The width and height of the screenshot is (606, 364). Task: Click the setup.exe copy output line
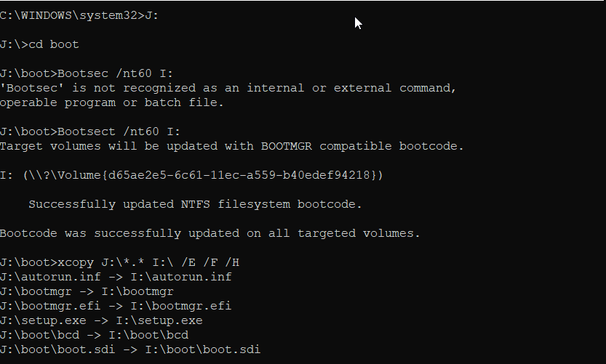(x=101, y=320)
